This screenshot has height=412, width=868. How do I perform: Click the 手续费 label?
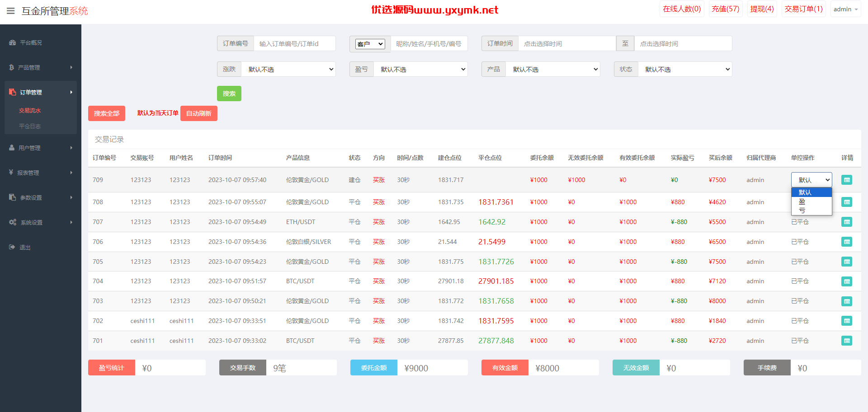pos(767,368)
